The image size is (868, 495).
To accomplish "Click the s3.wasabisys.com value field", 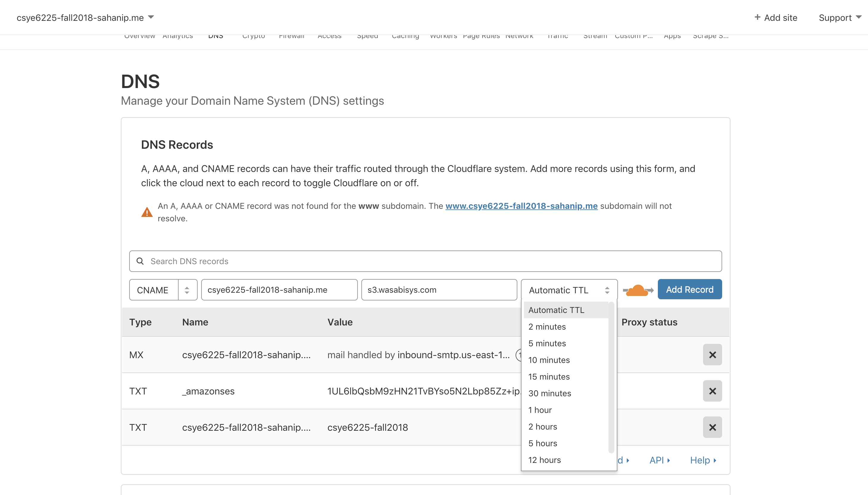I will [439, 290].
